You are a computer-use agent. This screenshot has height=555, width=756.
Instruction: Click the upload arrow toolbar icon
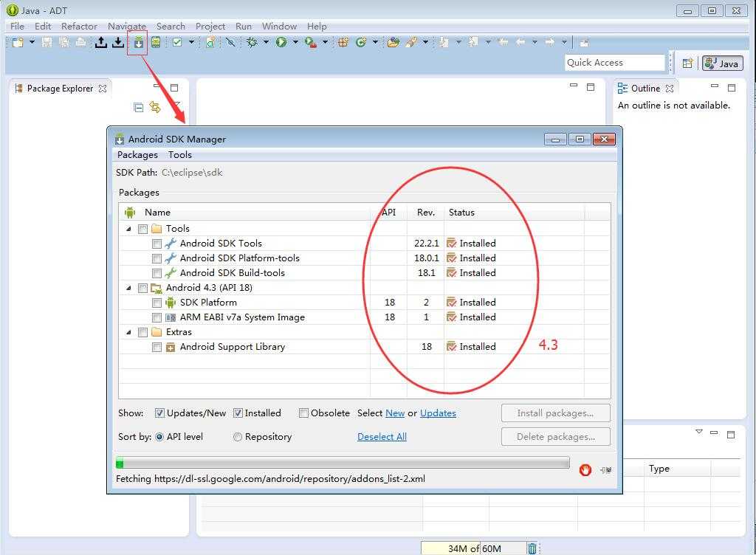(x=100, y=42)
